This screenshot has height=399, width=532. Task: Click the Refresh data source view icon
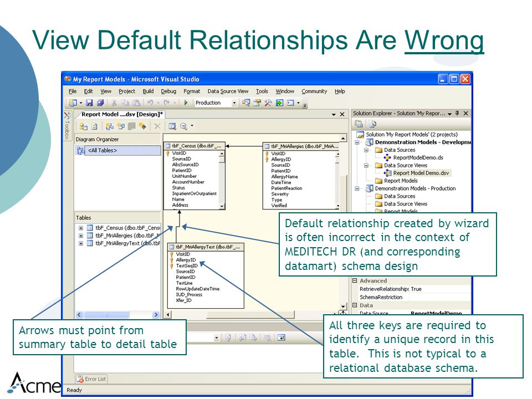(95, 126)
